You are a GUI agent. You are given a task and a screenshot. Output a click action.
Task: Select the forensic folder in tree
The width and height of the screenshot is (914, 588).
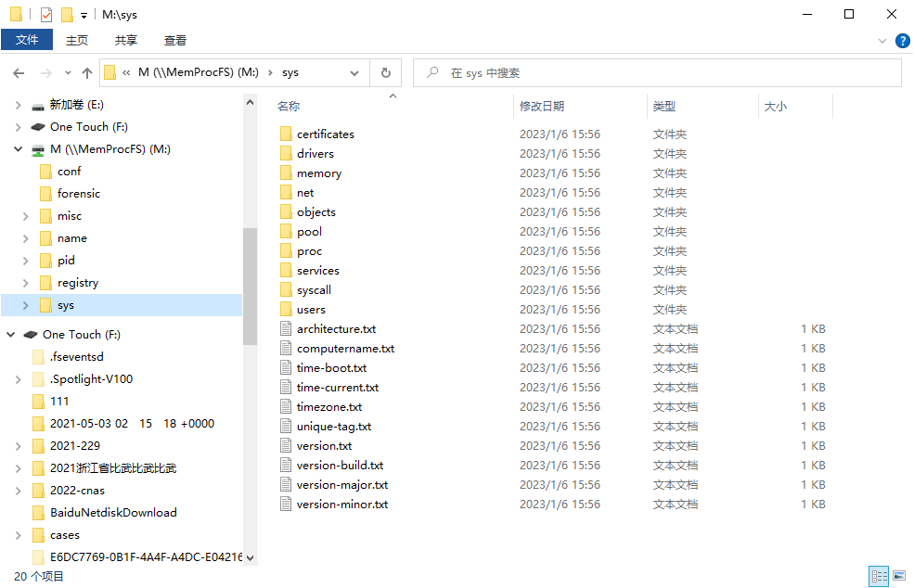pyautogui.click(x=79, y=194)
